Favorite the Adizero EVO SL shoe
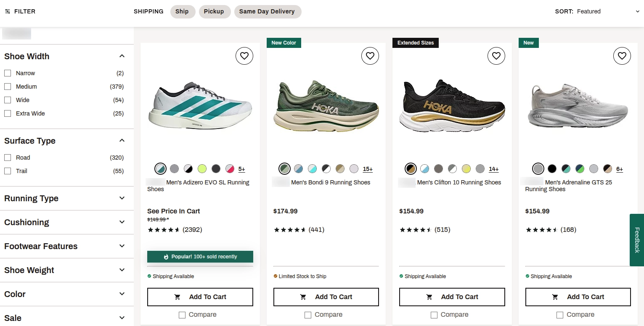Viewport: 644px width, 326px height. pos(244,56)
